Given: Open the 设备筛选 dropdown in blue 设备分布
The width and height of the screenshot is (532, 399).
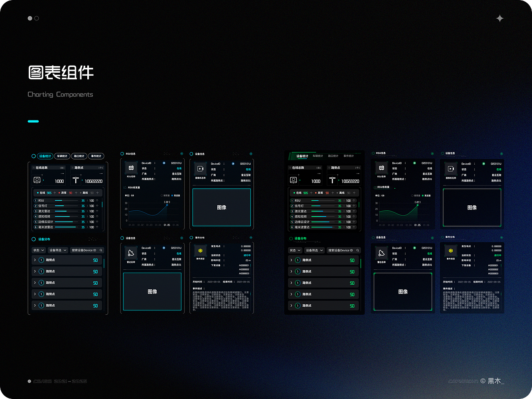Looking at the screenshot, I should [58, 250].
